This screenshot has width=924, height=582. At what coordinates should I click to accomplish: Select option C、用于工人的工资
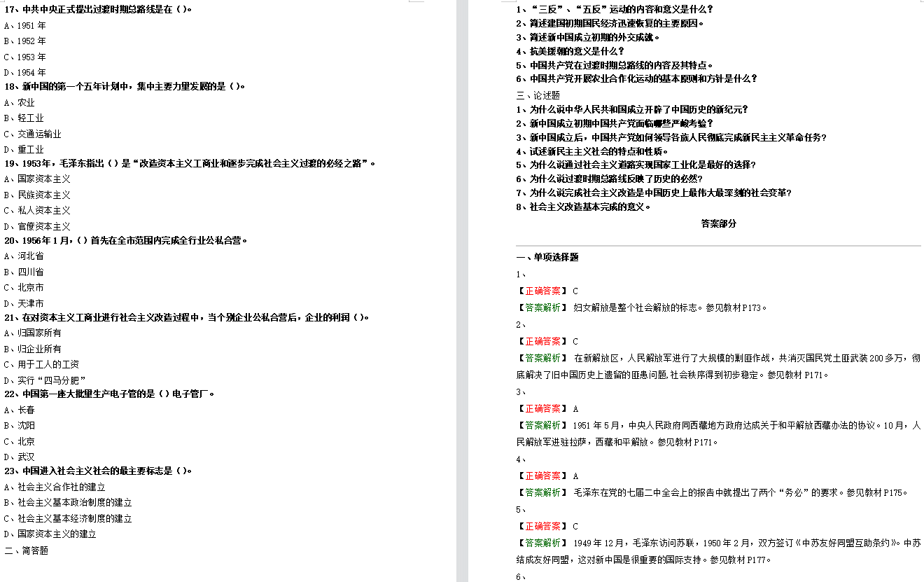(41, 365)
